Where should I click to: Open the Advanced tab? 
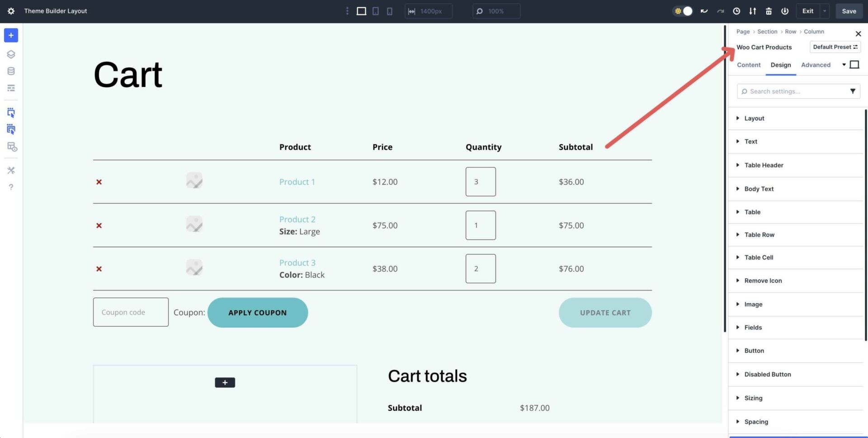[816, 65]
